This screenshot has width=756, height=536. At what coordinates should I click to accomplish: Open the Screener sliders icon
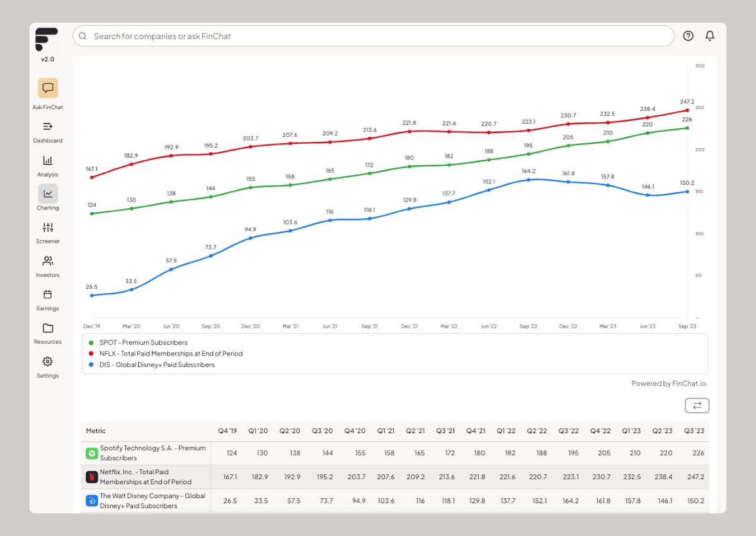48,228
